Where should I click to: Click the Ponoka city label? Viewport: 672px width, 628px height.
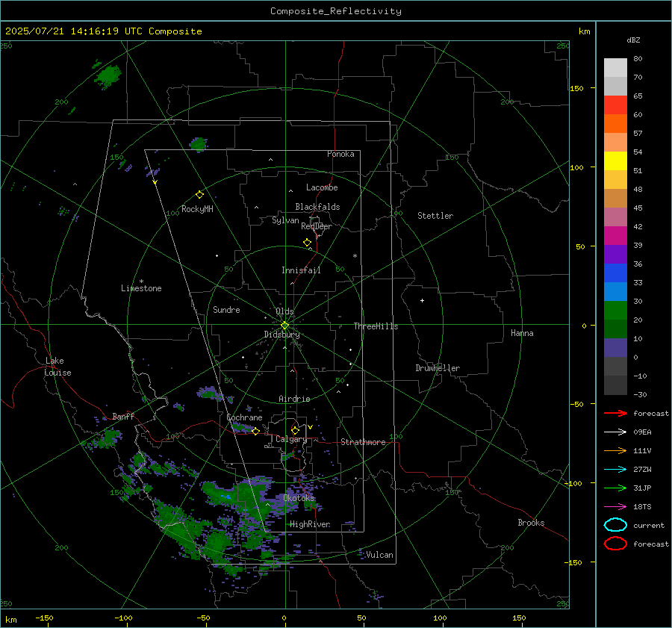340,154
